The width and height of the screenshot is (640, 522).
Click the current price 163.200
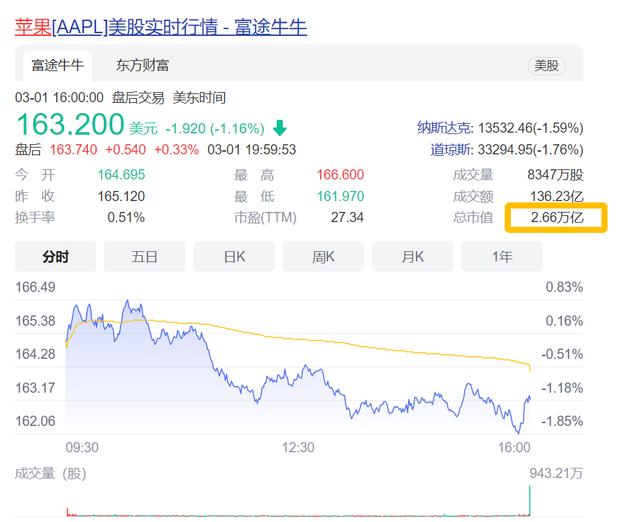[x=70, y=124]
